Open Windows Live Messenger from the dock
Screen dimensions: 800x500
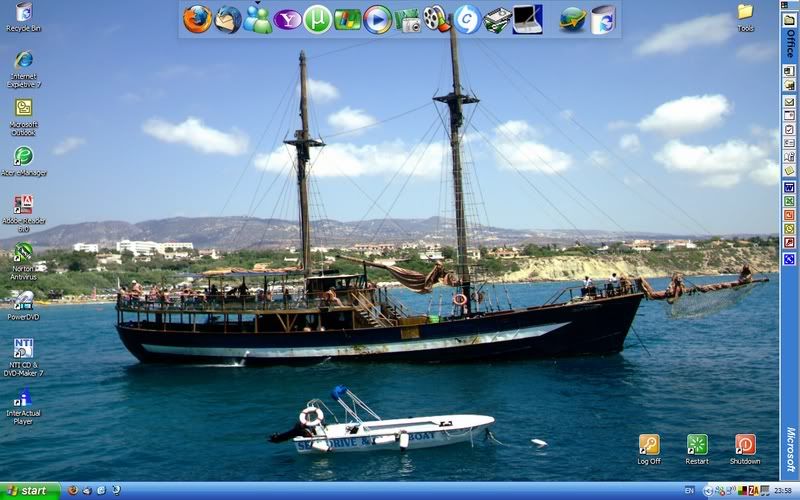click(x=258, y=19)
